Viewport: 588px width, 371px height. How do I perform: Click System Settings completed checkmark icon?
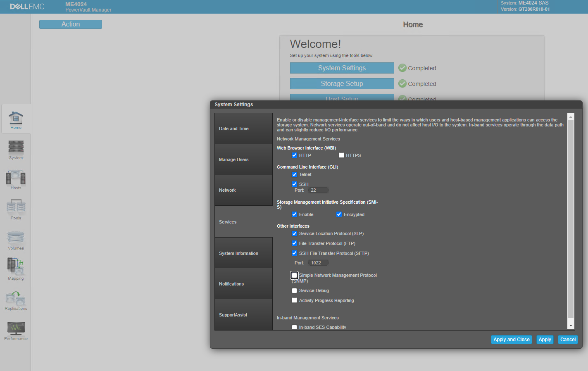pos(402,68)
